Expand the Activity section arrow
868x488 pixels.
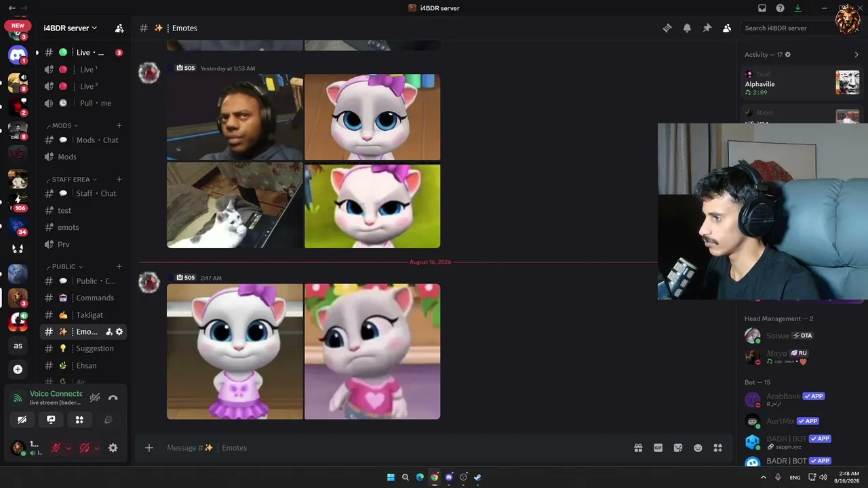(x=856, y=54)
